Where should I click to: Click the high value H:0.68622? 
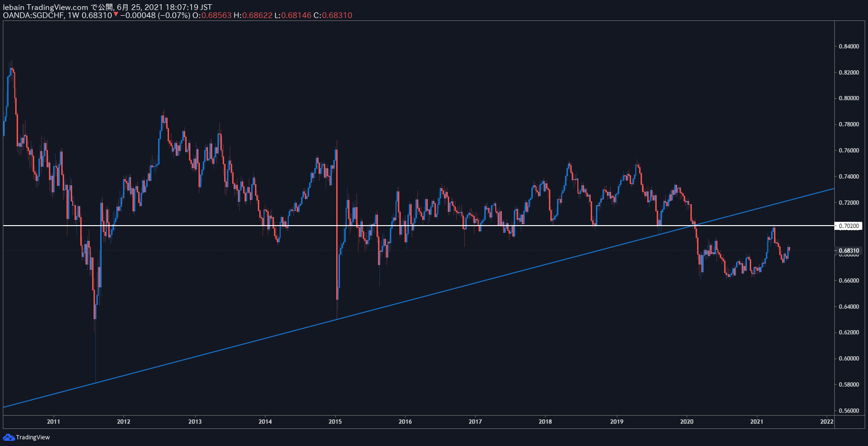[253, 15]
